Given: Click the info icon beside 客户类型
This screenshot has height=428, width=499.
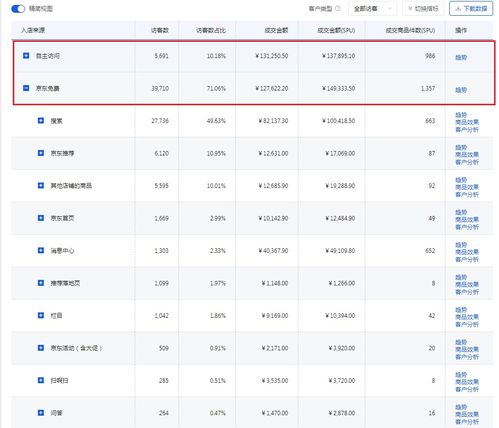Looking at the screenshot, I should (338, 9).
